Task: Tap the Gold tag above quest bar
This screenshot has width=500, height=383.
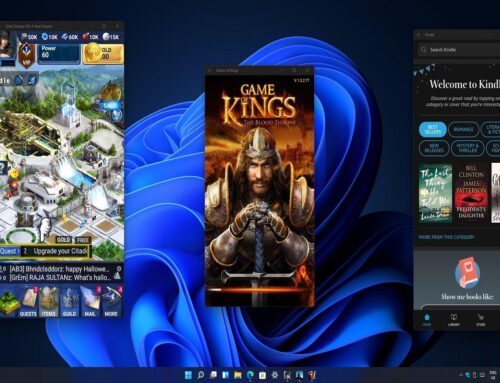Action: [63, 240]
